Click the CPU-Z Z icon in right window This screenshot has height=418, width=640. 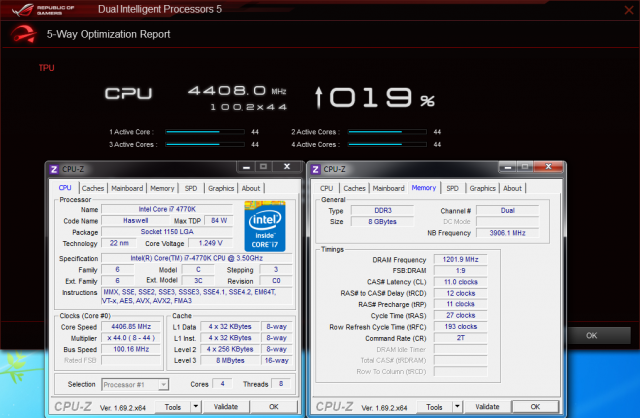click(x=315, y=169)
